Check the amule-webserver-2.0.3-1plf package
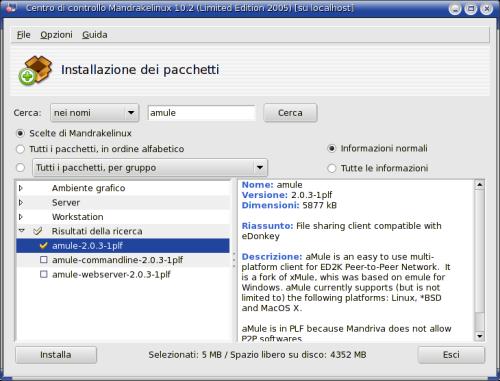This screenshot has width=500, height=381. tap(44, 274)
